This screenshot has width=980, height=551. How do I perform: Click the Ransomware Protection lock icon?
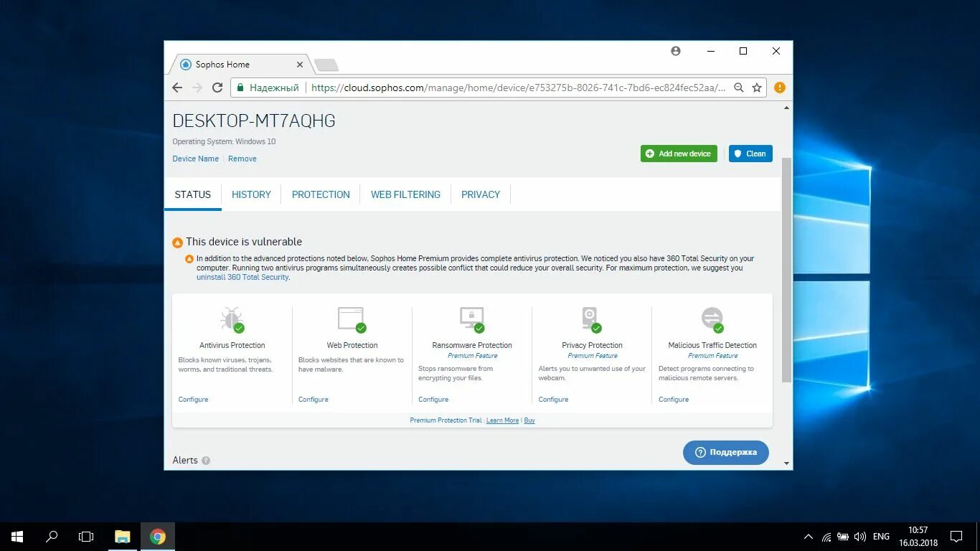472,319
